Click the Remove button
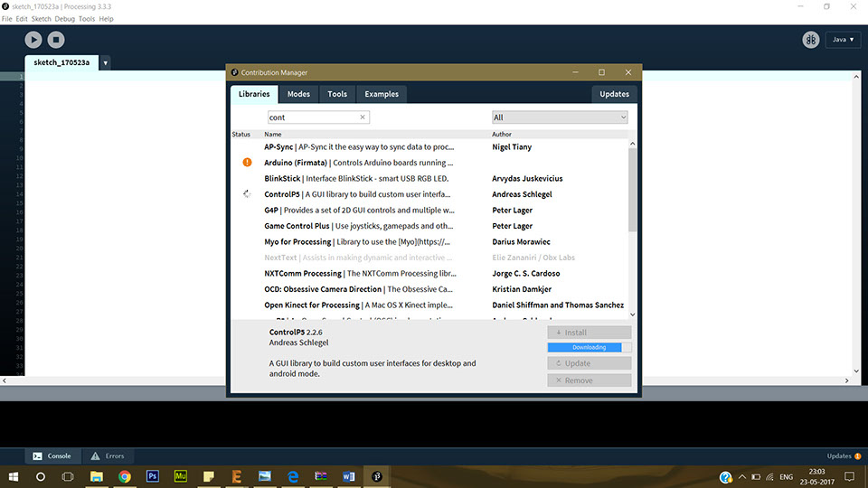 (x=589, y=380)
